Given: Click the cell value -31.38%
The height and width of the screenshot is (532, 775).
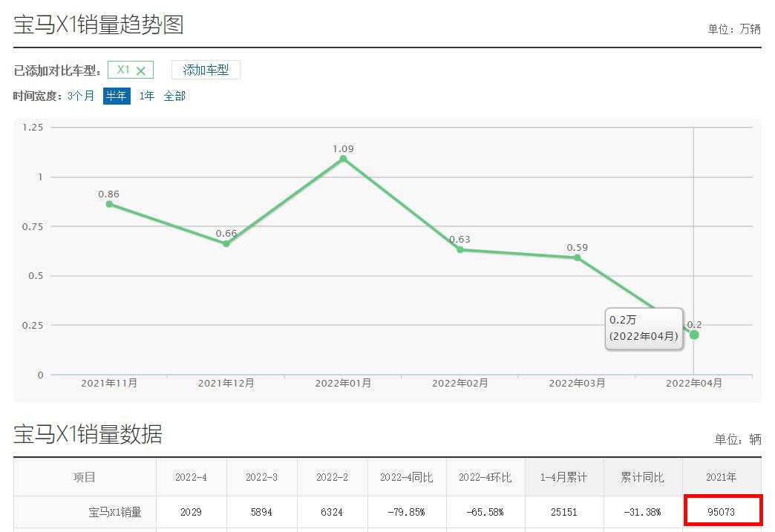Looking at the screenshot, I should point(642,512).
